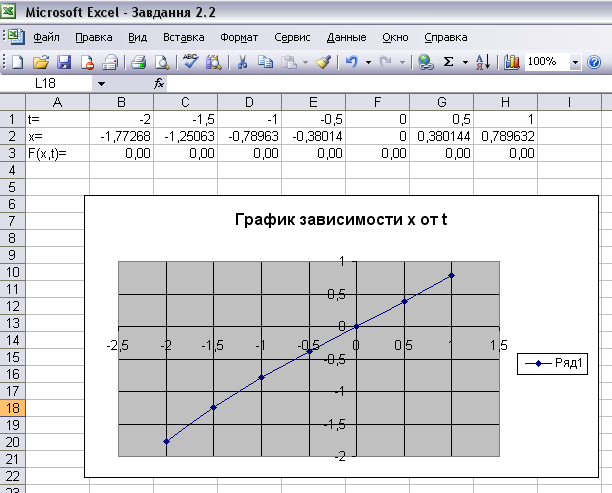612x493 pixels.
Task: Select highlighted row 18 header
Action: [12, 408]
